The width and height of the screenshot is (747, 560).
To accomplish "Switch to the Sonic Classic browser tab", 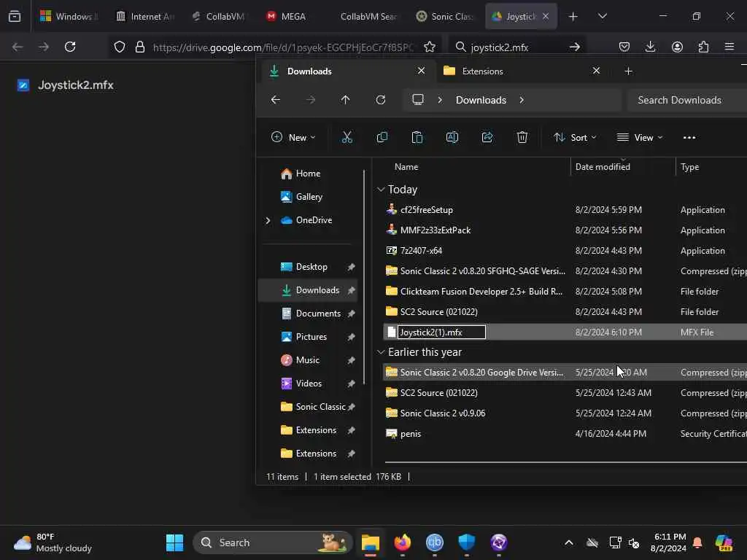I will [x=446, y=16].
